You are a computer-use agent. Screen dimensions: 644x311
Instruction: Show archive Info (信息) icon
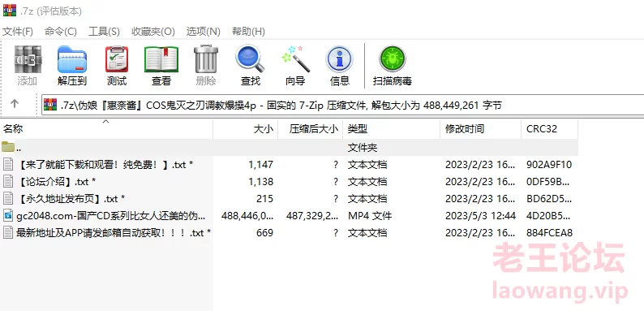point(339,59)
